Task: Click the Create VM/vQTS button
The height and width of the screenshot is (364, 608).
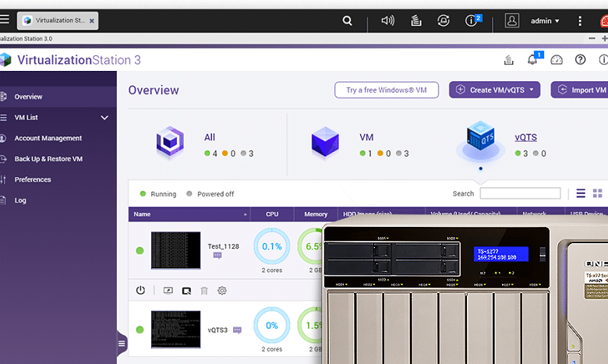Action: pos(494,90)
